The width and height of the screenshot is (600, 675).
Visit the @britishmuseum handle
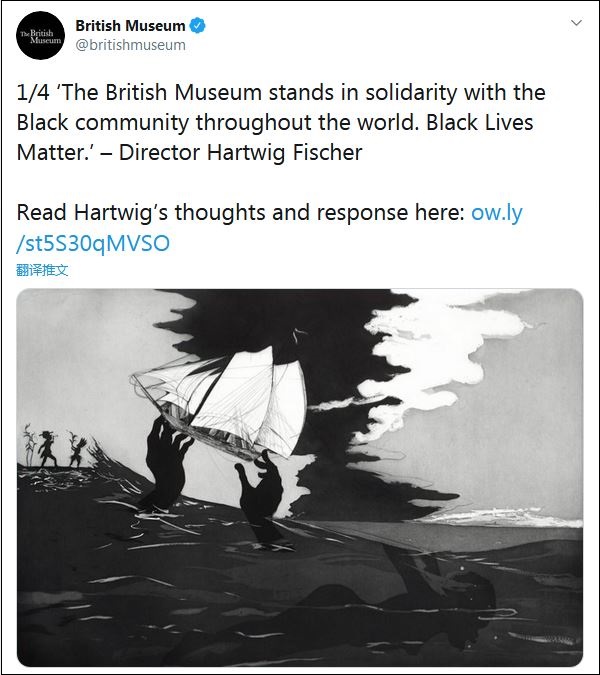130,45
